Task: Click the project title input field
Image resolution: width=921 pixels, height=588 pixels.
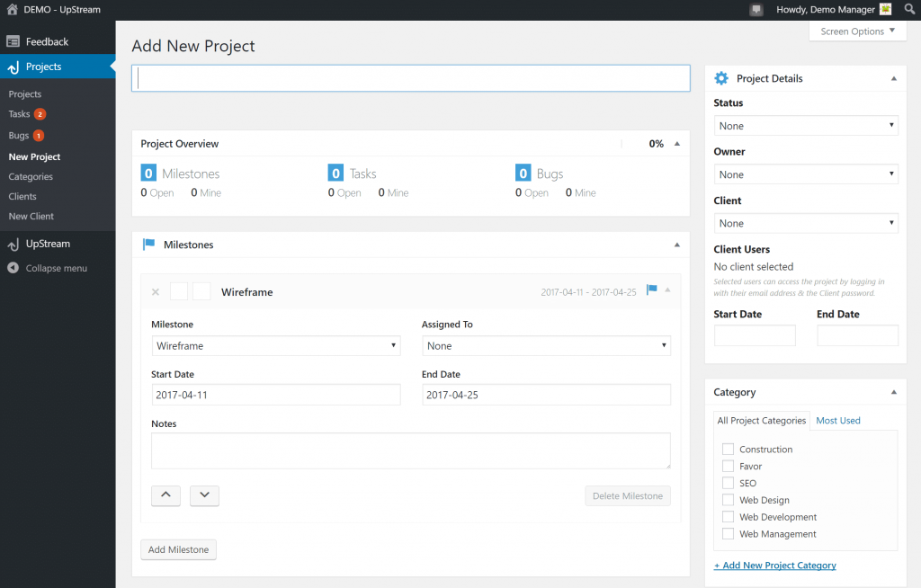Action: pyautogui.click(x=410, y=78)
